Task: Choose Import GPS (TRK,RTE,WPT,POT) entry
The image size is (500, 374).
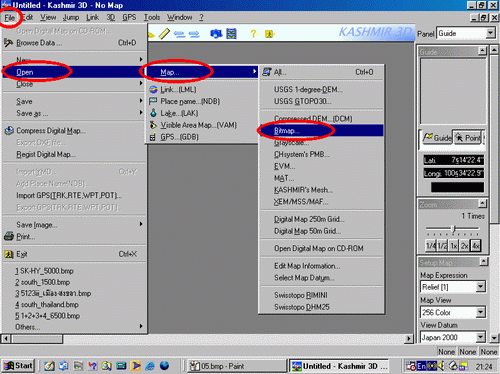Action: (74, 195)
